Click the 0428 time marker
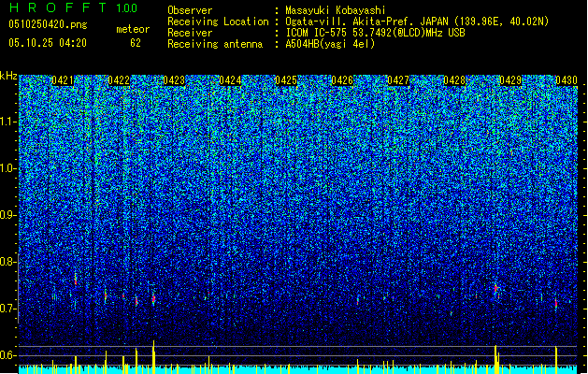Viewport: 588px width, 374px height. tap(454, 80)
